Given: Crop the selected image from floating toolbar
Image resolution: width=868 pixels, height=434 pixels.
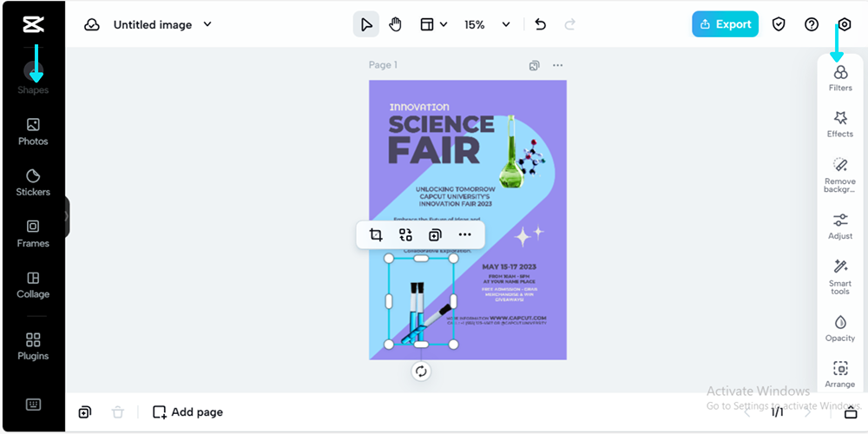Looking at the screenshot, I should [376, 234].
